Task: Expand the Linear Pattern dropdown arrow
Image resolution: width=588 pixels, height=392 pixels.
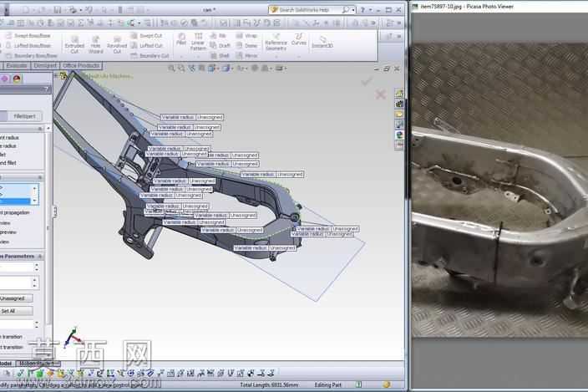Action: coord(198,57)
